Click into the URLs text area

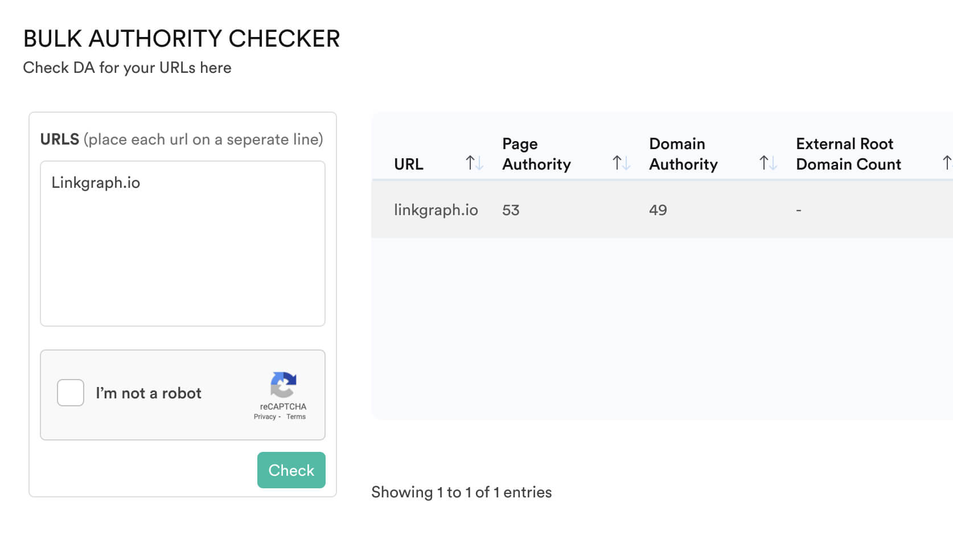(x=183, y=244)
